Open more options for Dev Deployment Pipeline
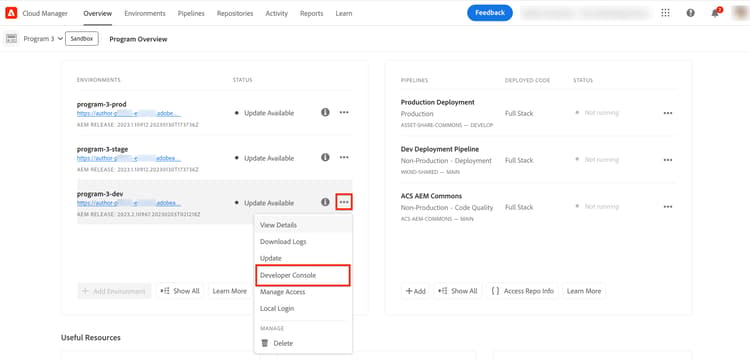This screenshot has height=361, width=750. (668, 160)
